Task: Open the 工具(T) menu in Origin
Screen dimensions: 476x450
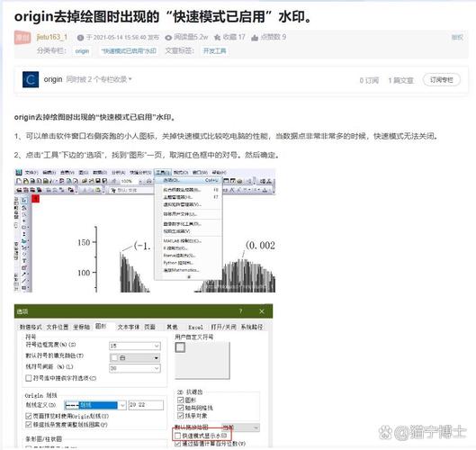Action: click(x=163, y=173)
